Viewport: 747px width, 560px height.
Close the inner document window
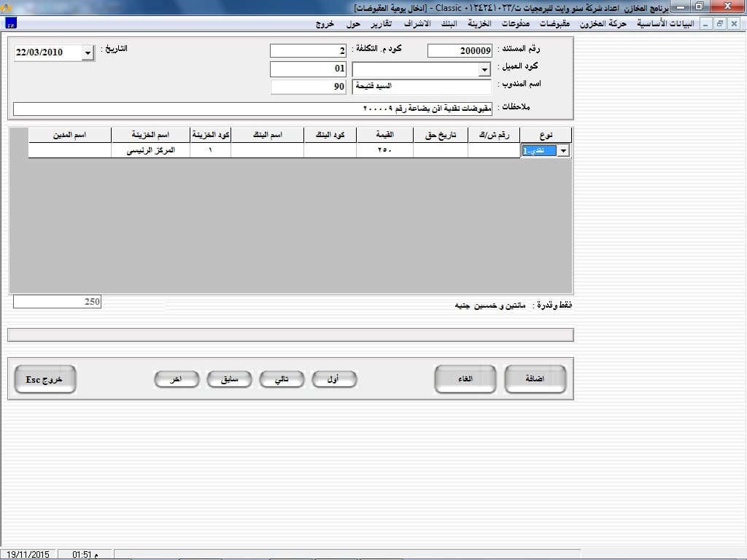coord(734,23)
